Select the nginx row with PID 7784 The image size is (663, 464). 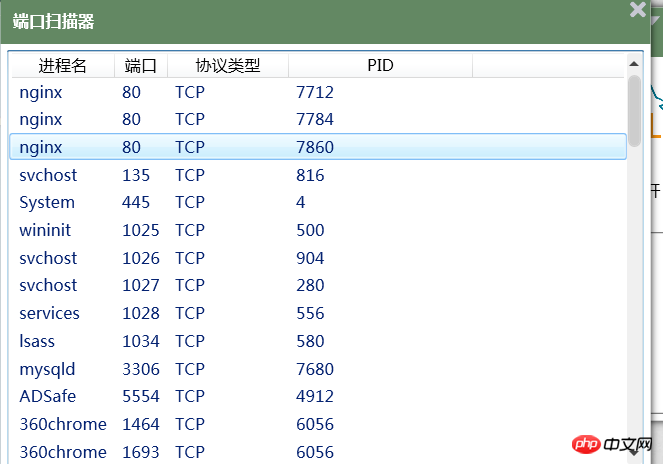click(x=318, y=119)
